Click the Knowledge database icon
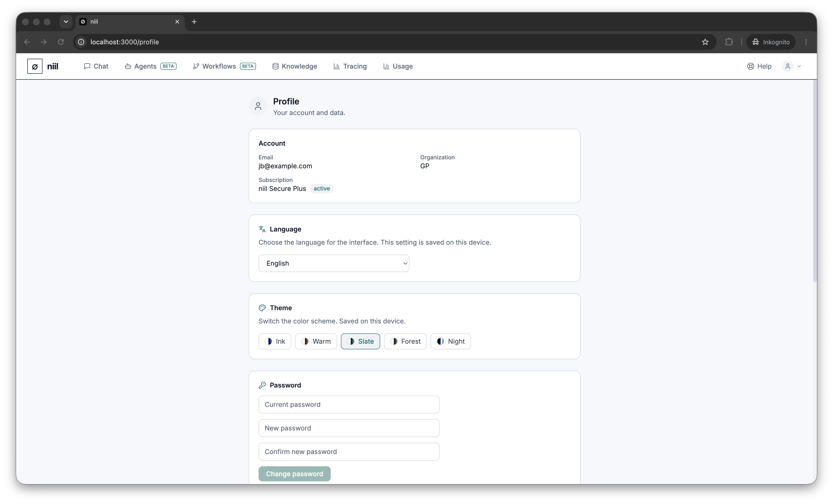Viewport: 833px width, 504px height. pyautogui.click(x=276, y=66)
